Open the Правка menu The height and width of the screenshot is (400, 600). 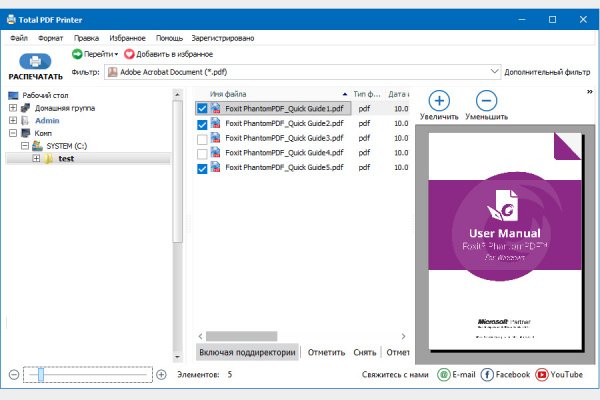click(x=86, y=38)
